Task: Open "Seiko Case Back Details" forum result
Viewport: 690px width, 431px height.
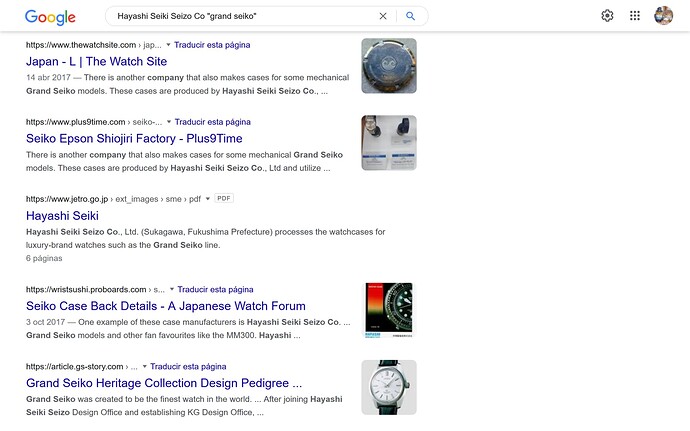Action: (x=165, y=306)
